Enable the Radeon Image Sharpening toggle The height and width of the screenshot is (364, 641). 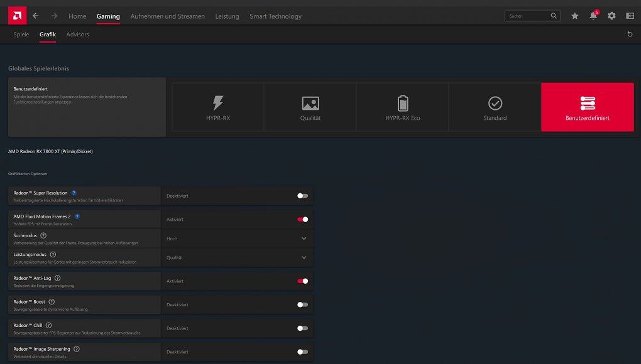[302, 352]
